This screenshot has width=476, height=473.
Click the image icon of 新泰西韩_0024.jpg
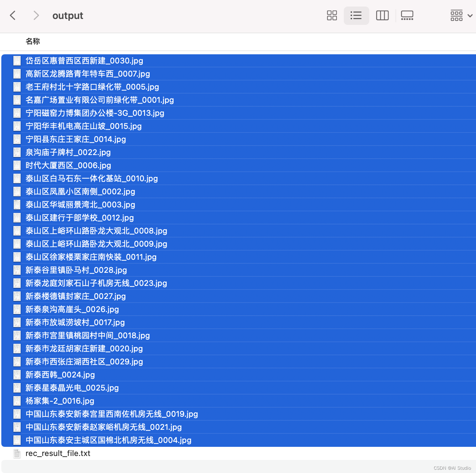pos(17,375)
